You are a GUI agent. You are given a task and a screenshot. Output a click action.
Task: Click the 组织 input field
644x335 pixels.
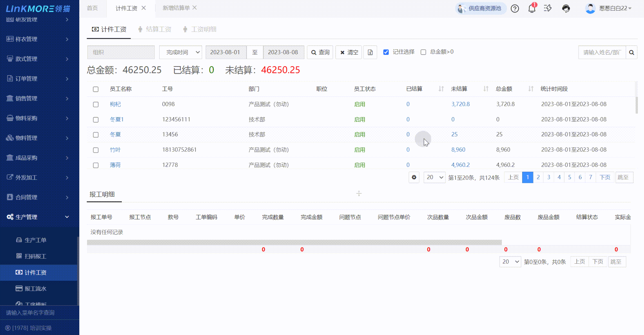coord(121,52)
